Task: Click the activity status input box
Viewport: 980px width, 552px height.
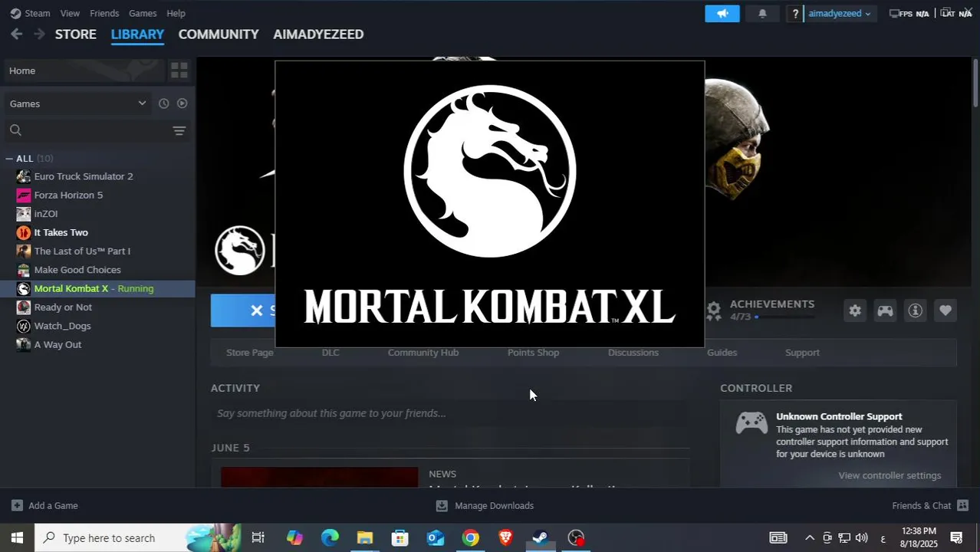Action: pyautogui.click(x=450, y=413)
